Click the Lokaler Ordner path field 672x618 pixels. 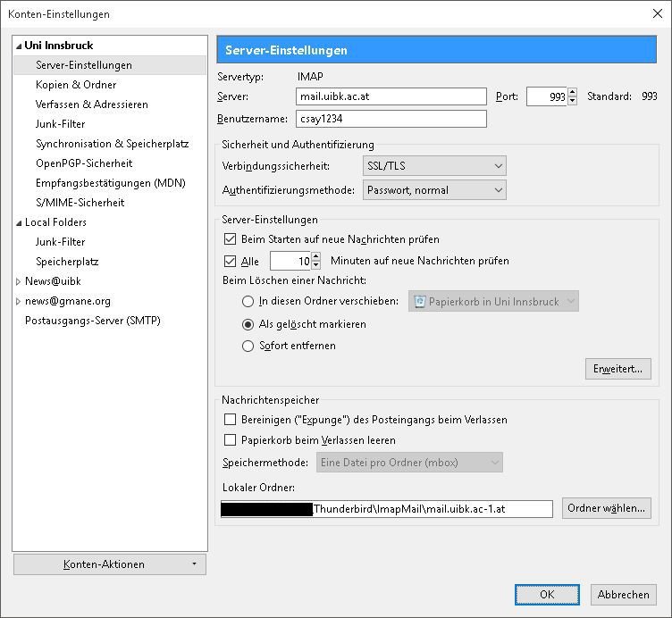coord(387,509)
